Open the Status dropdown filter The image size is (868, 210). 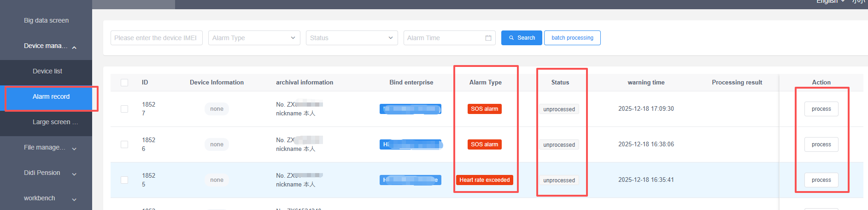352,38
